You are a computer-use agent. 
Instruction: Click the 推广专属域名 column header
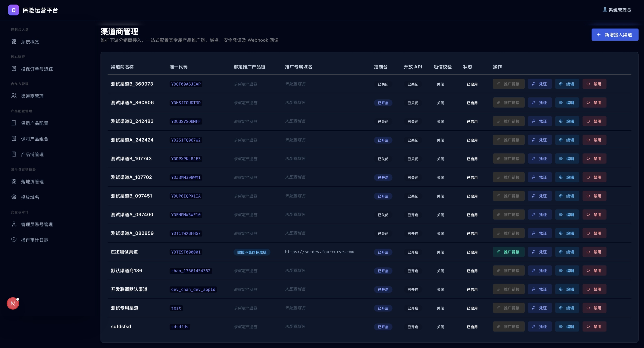298,67
